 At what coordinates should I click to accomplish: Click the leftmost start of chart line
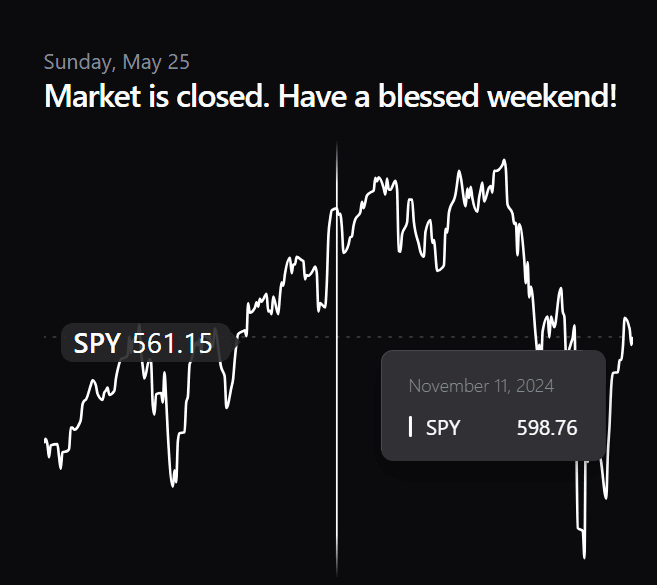click(x=46, y=441)
